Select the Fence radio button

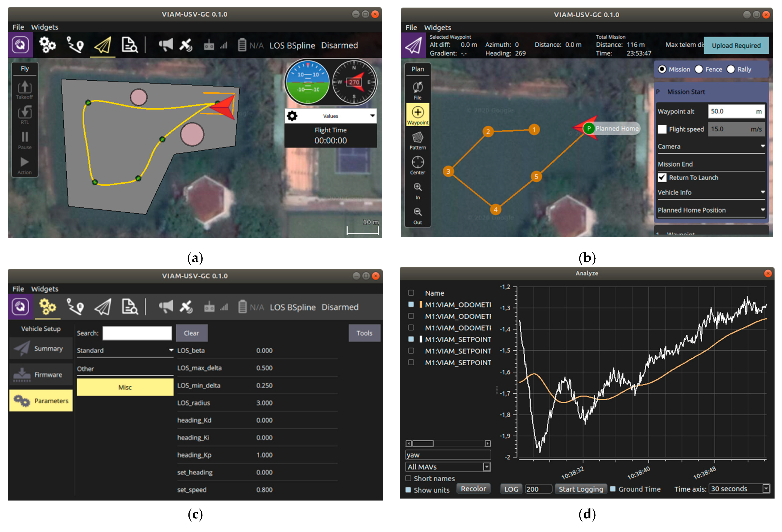(x=699, y=69)
